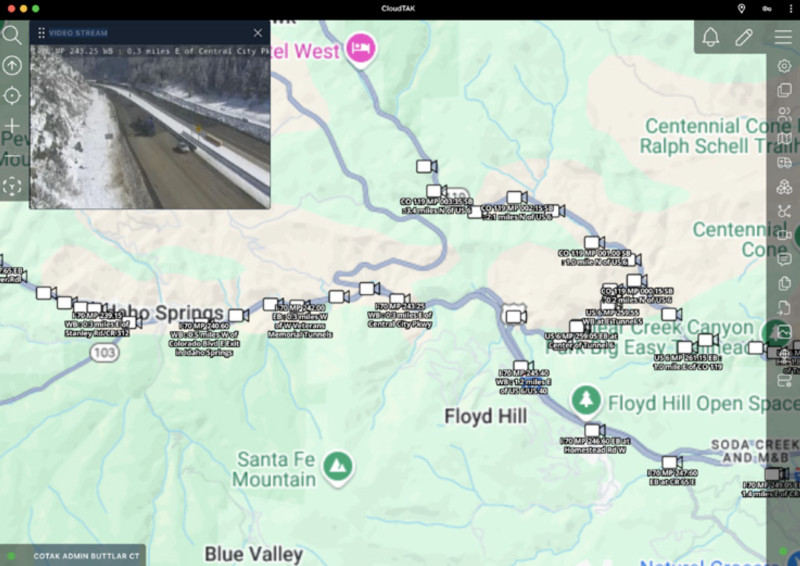
Task: Activate the pencil draw tool
Action: pos(744,37)
